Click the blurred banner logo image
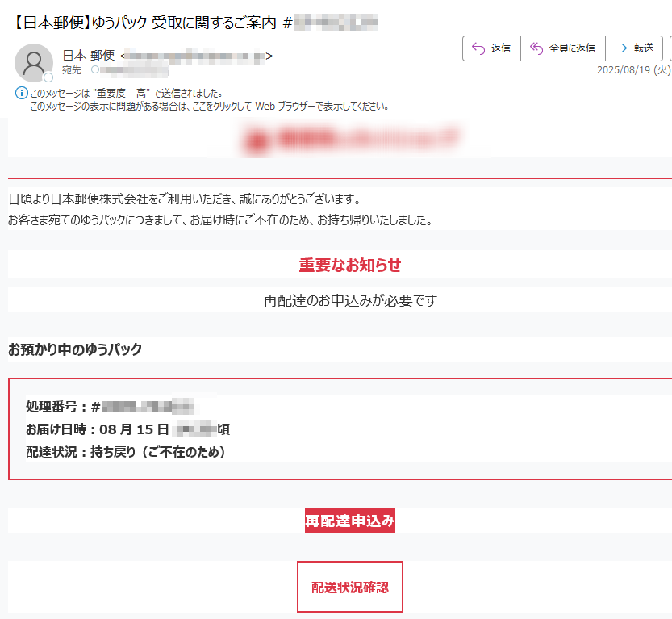The image size is (672, 619). point(351,139)
